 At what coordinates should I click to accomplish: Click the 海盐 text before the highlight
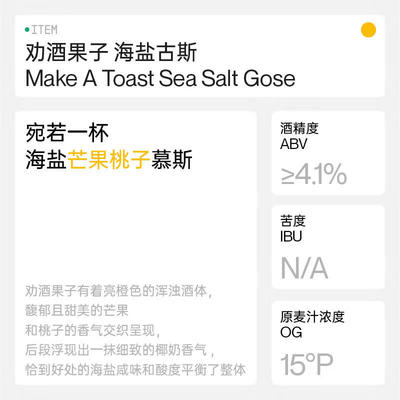coord(46,160)
